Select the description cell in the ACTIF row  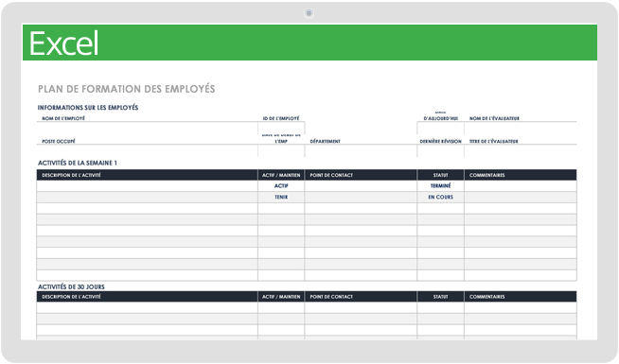[148, 186]
